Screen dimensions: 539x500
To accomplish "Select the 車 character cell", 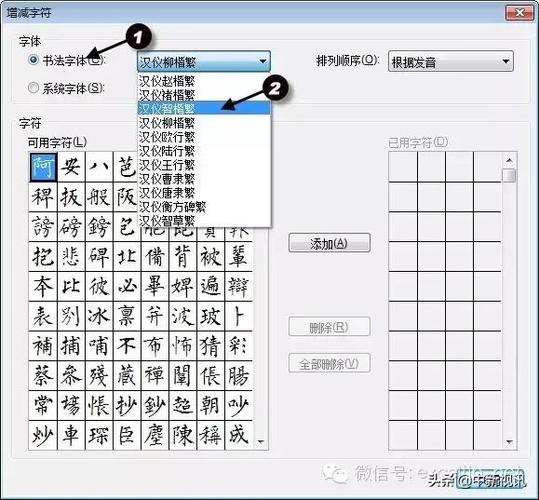I will tap(71, 435).
